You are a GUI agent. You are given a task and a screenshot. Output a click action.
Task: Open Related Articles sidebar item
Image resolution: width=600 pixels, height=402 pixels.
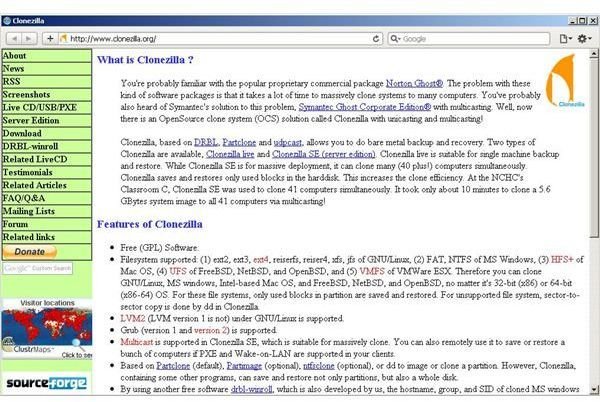click(x=47, y=186)
